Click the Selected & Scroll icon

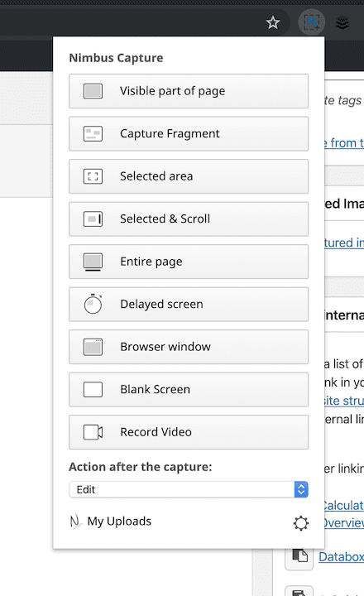pyautogui.click(x=93, y=219)
